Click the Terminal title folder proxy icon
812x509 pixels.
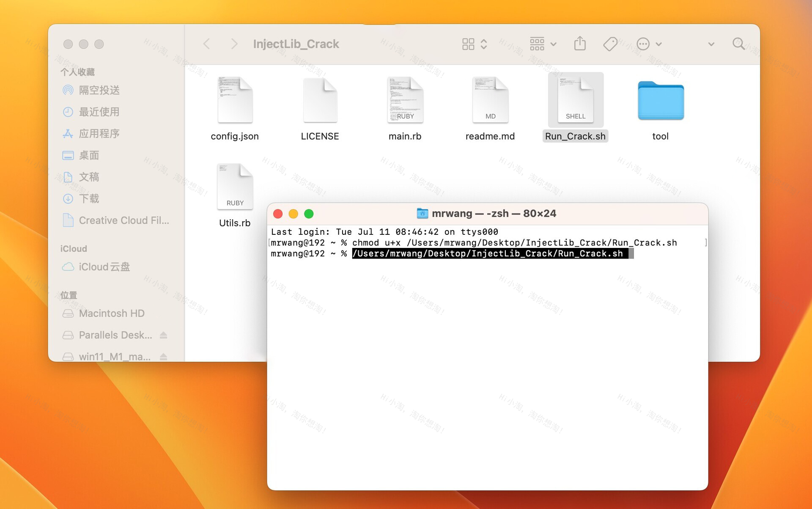422,213
